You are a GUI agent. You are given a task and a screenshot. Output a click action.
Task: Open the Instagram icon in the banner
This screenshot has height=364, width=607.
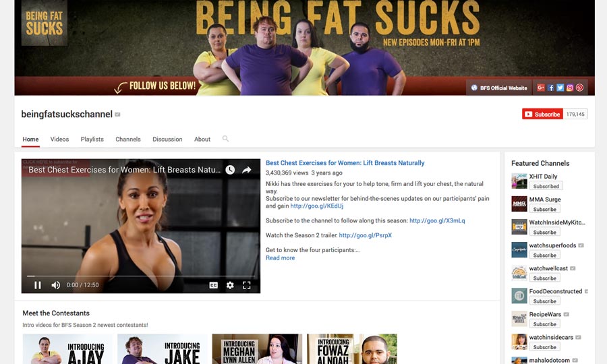pos(570,88)
